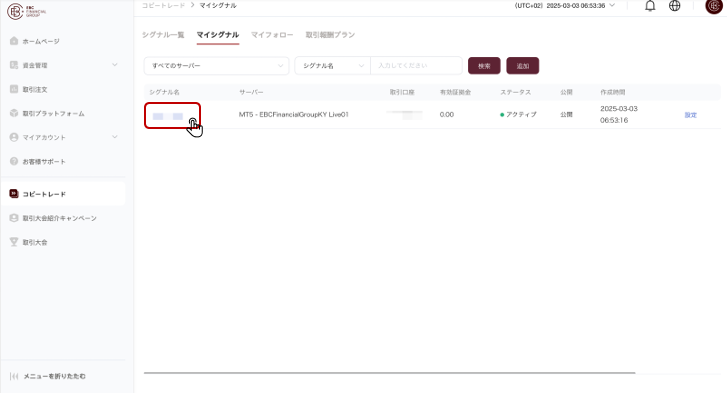Open the notification bell icon

click(x=650, y=6)
